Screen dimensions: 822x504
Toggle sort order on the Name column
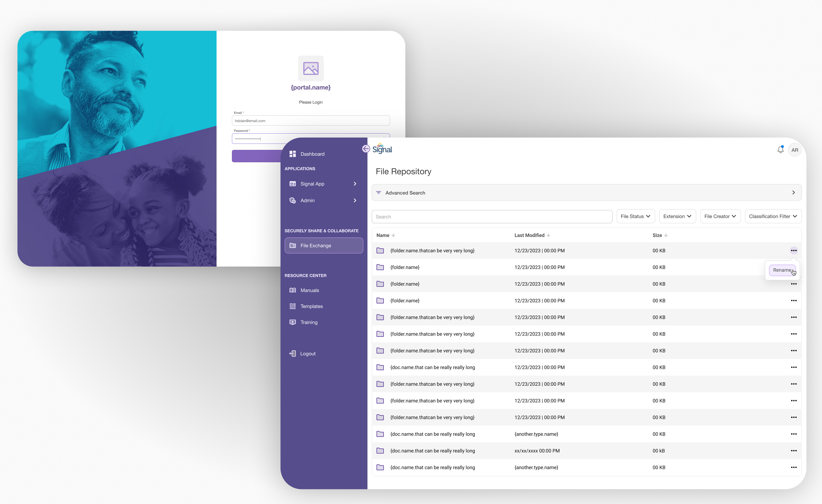click(394, 235)
